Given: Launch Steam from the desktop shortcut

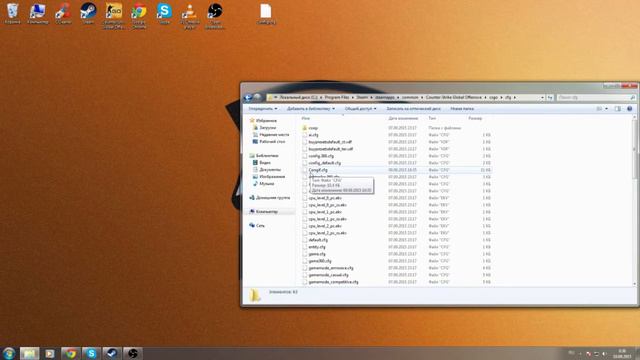Looking at the screenshot, I should pos(88,13).
